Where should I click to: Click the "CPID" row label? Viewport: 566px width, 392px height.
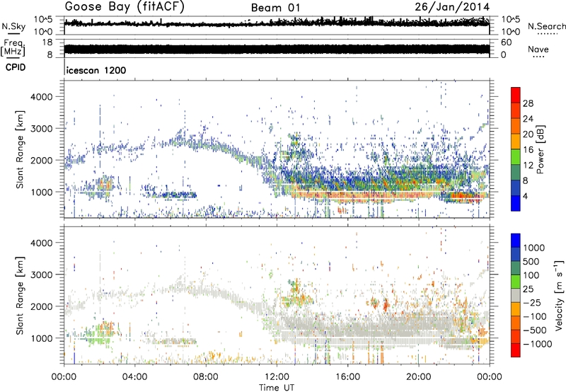coord(16,67)
